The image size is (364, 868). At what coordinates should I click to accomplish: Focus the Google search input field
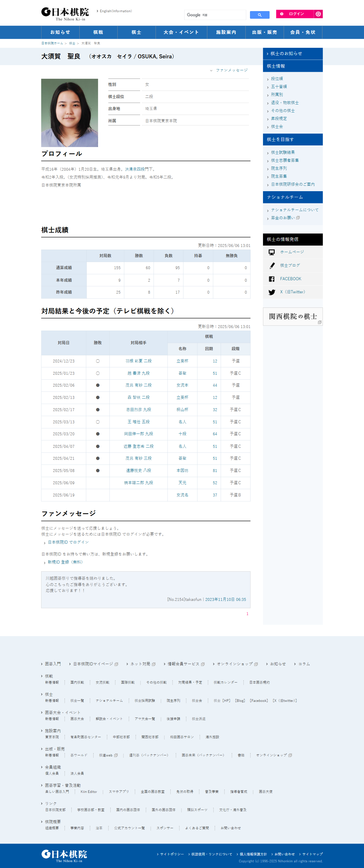[x=215, y=15]
